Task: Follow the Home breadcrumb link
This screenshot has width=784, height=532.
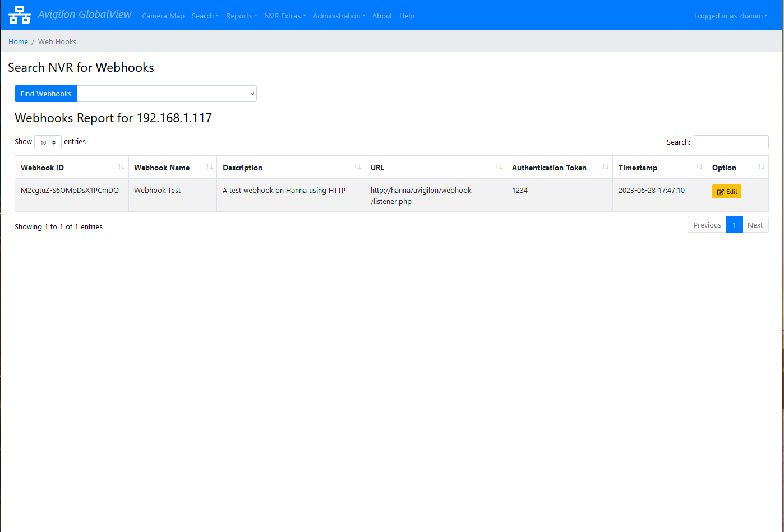Action: [18, 41]
